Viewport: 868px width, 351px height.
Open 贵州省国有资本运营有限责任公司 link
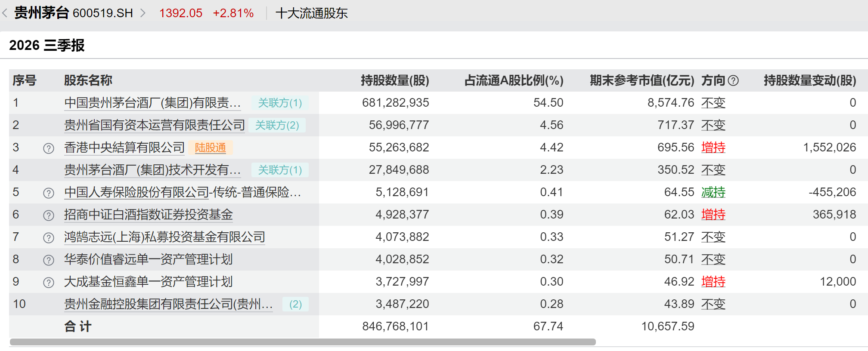[x=155, y=125]
